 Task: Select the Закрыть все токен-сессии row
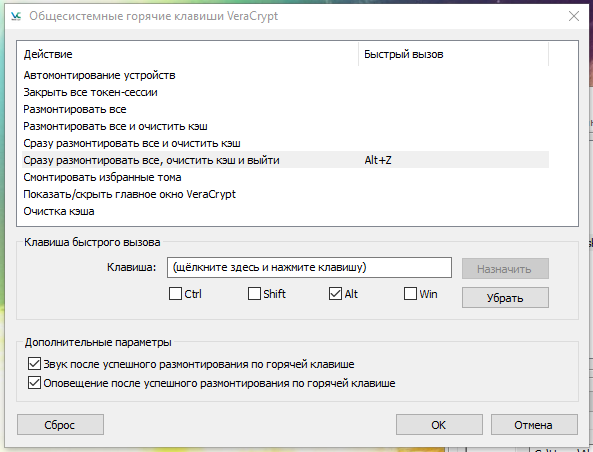285,92
